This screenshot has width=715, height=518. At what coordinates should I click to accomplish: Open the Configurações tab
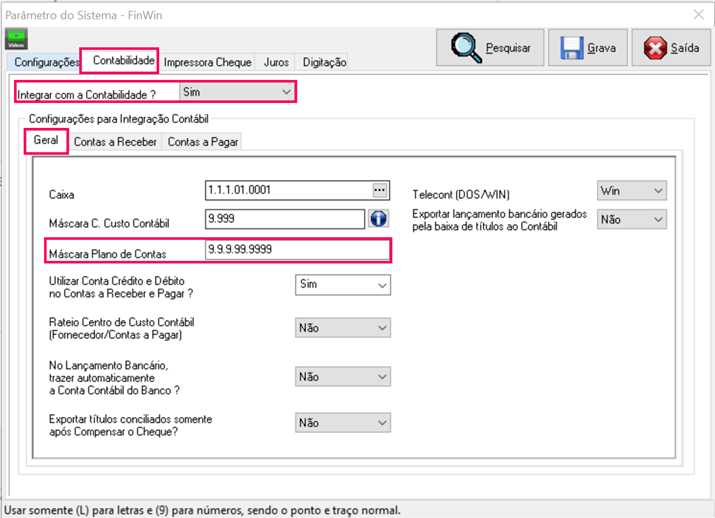[x=46, y=62]
